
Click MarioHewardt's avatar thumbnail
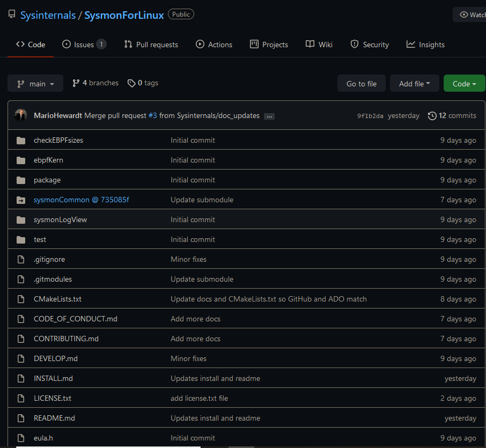21,115
